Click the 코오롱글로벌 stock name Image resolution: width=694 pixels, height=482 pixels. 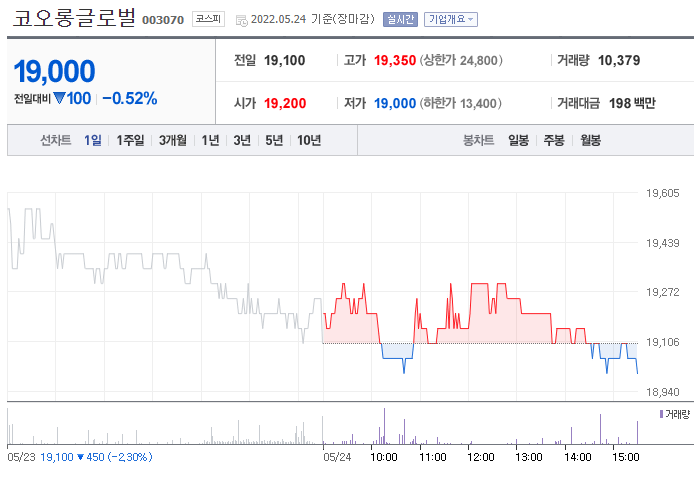tap(74, 18)
